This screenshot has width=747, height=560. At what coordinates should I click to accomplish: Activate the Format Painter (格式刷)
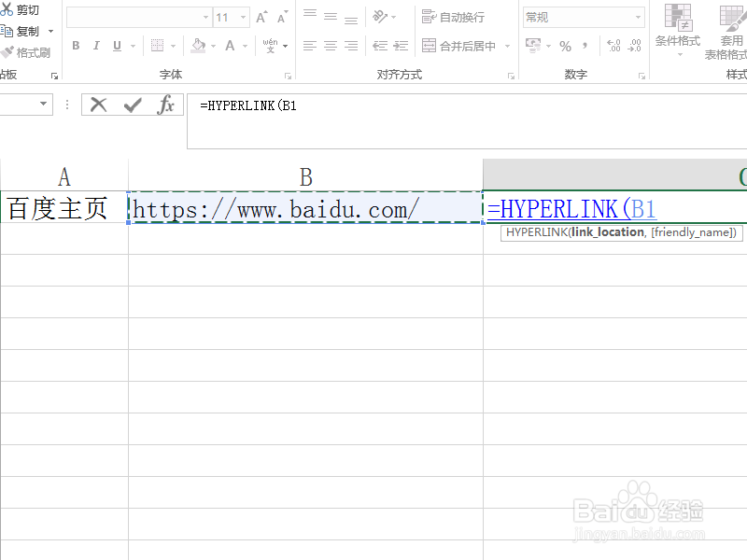coord(26,52)
